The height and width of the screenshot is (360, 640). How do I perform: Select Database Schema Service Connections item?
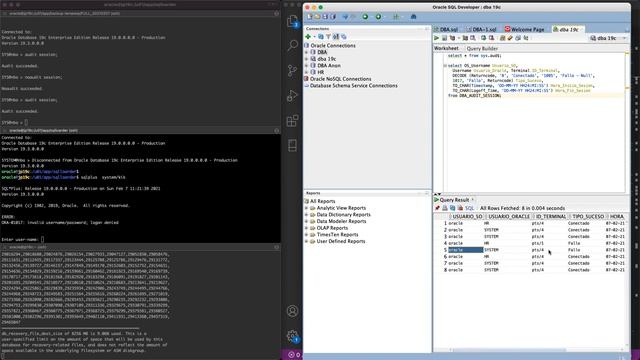[x=351, y=86]
